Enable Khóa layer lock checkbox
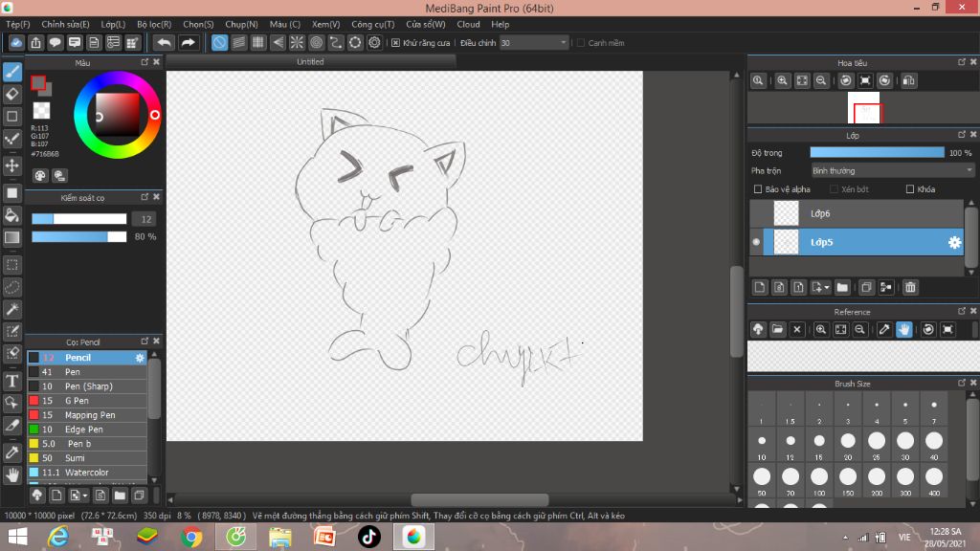Screen dimensions: 980x551 click(x=910, y=189)
